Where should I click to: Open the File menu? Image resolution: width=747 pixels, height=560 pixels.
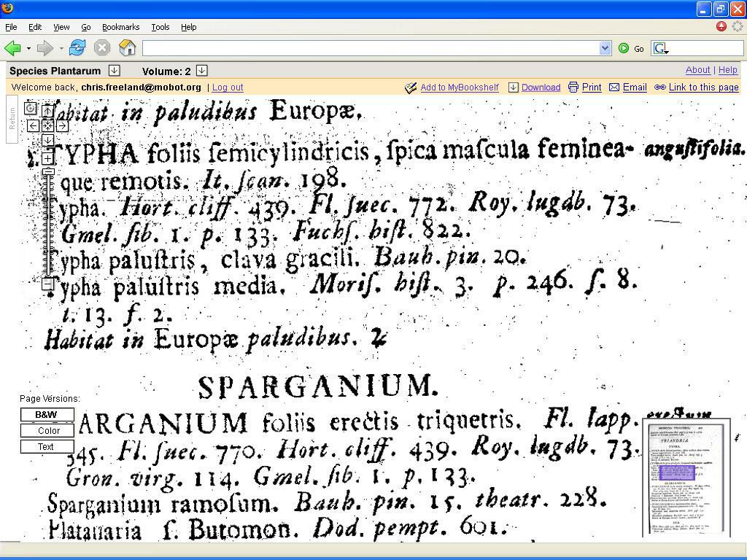pyautogui.click(x=11, y=27)
